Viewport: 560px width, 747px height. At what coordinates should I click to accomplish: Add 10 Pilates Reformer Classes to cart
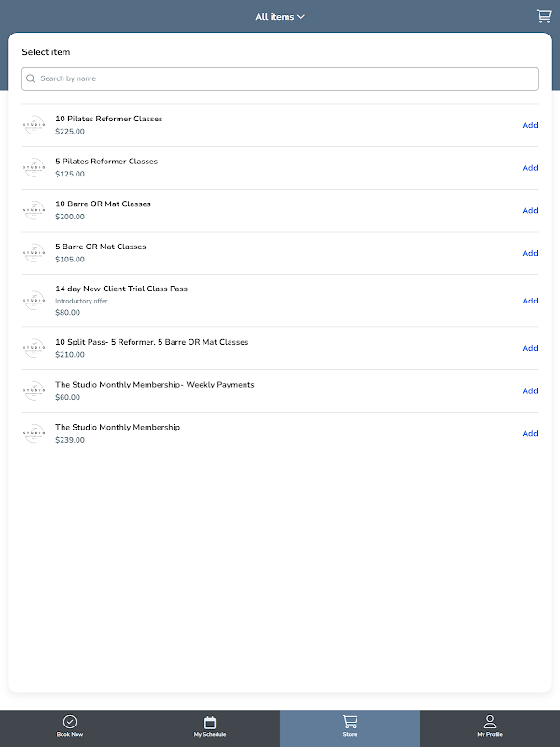click(x=530, y=125)
